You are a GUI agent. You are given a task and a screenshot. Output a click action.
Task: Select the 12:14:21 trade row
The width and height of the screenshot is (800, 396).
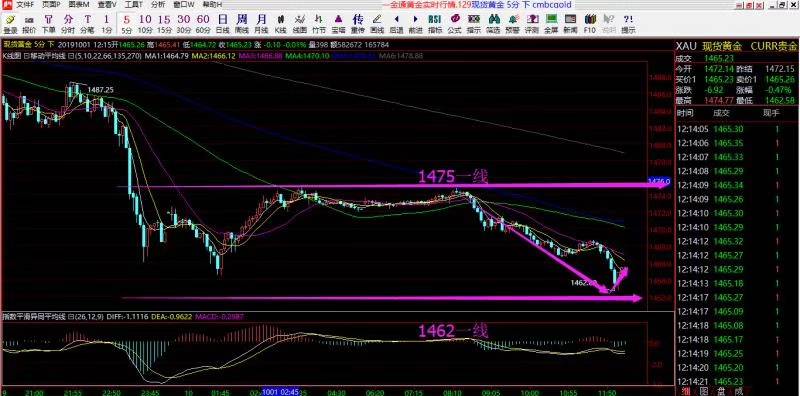pos(737,381)
